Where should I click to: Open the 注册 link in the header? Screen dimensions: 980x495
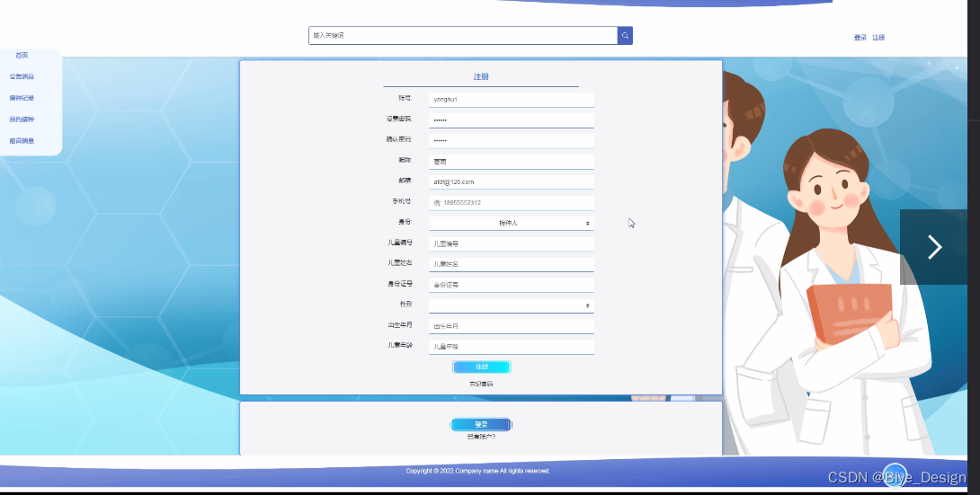[878, 38]
